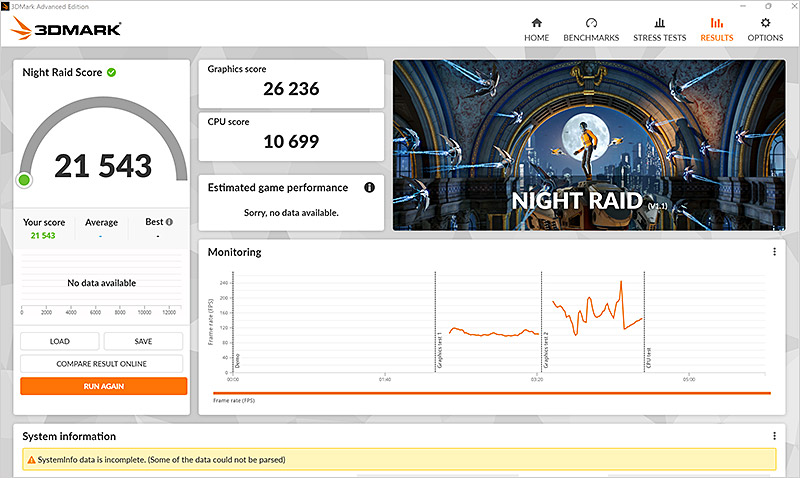Click the info icon next to Best
Viewport: 800px width, 478px height.
click(x=169, y=222)
